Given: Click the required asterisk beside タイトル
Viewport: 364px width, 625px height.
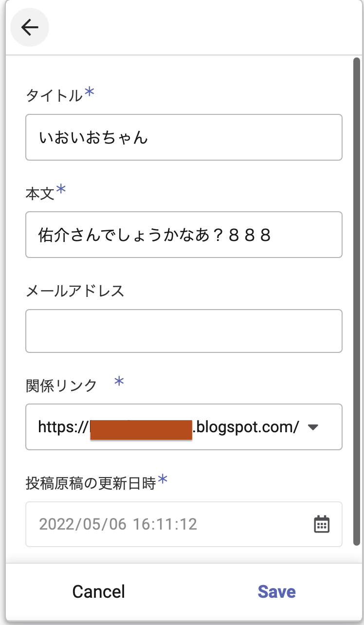Looking at the screenshot, I should tap(90, 92).
